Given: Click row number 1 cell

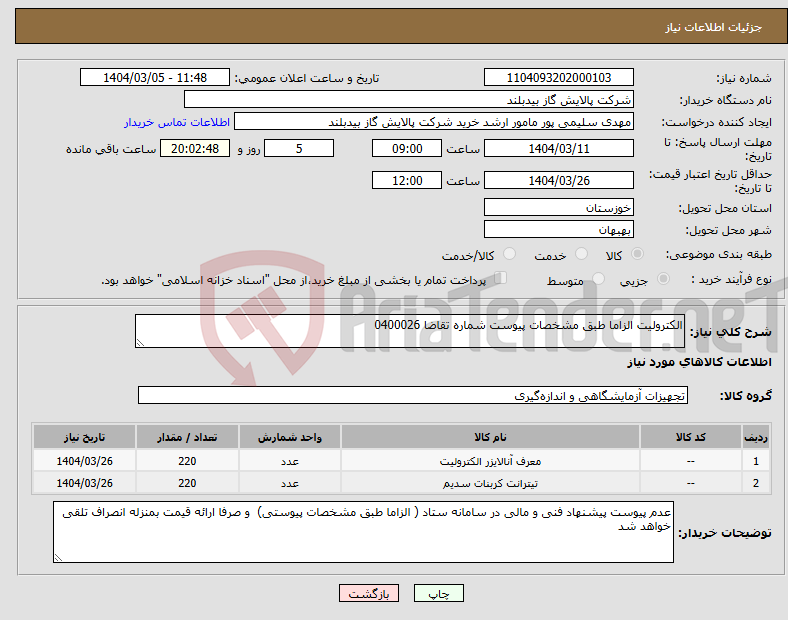Looking at the screenshot, I should click(x=756, y=461).
